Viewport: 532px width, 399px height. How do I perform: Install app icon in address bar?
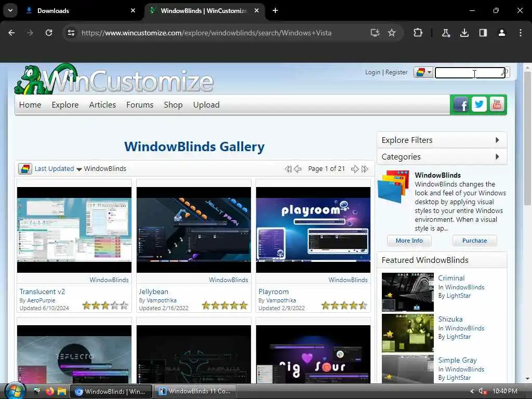(x=375, y=33)
